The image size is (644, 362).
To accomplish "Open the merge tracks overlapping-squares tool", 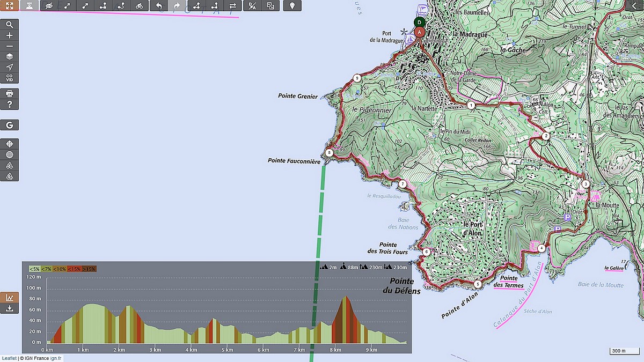I will click(270, 6).
